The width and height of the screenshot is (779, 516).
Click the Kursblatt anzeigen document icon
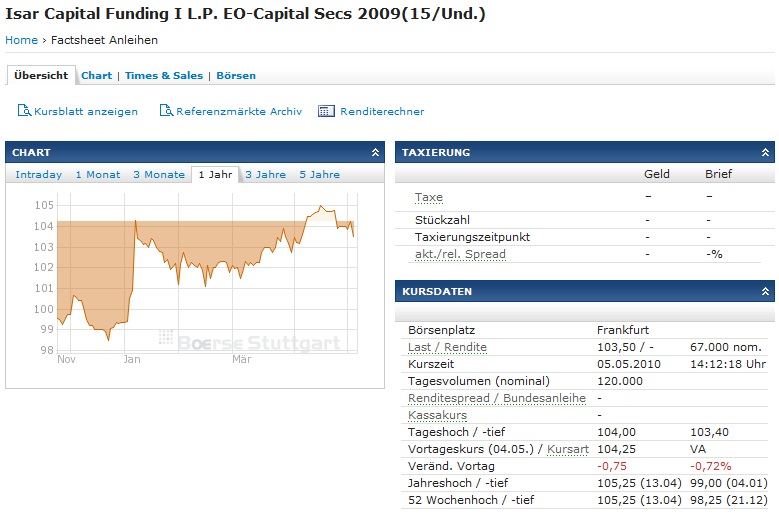coord(24,110)
